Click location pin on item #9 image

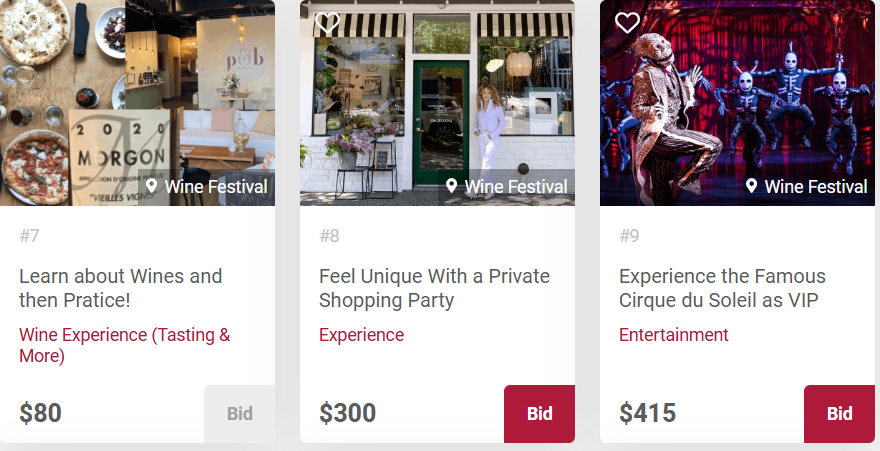(751, 186)
